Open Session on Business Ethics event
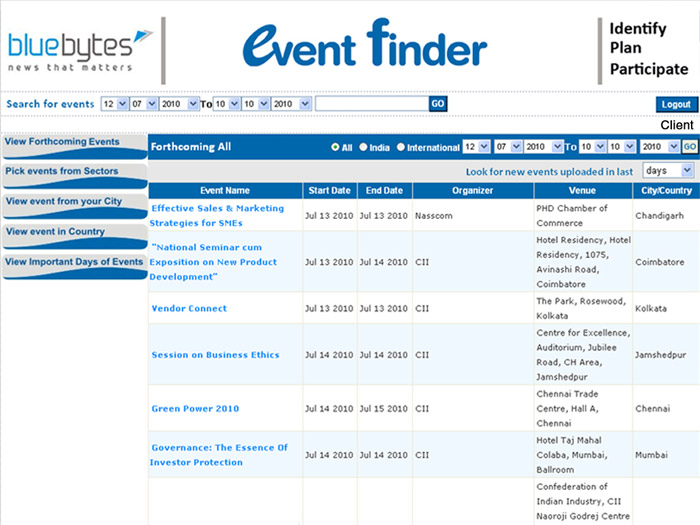The width and height of the screenshot is (700, 525). pyautogui.click(x=215, y=355)
